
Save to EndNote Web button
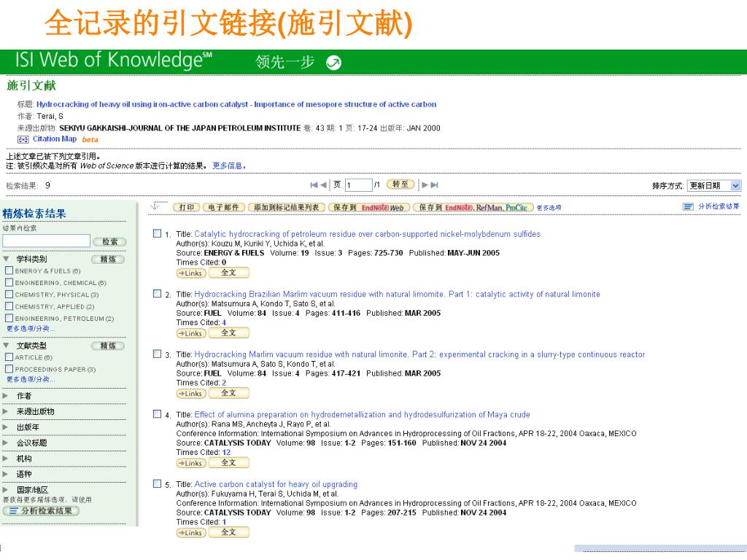click(368, 207)
